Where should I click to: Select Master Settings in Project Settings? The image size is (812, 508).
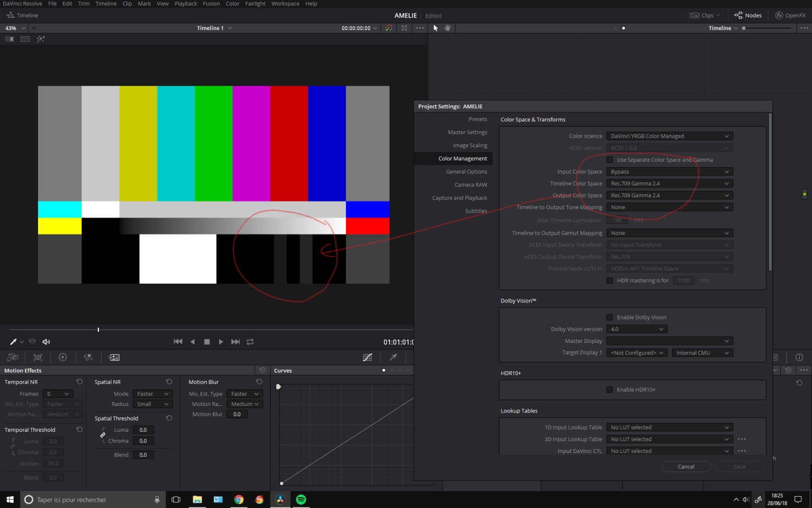467,133
